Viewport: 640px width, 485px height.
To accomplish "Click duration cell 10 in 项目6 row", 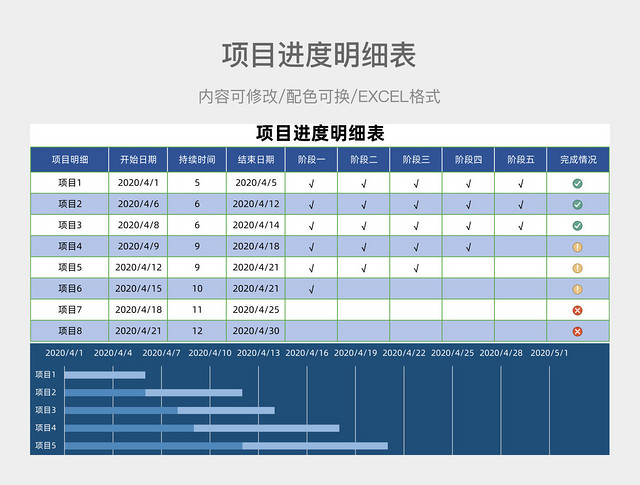I will coord(197,289).
